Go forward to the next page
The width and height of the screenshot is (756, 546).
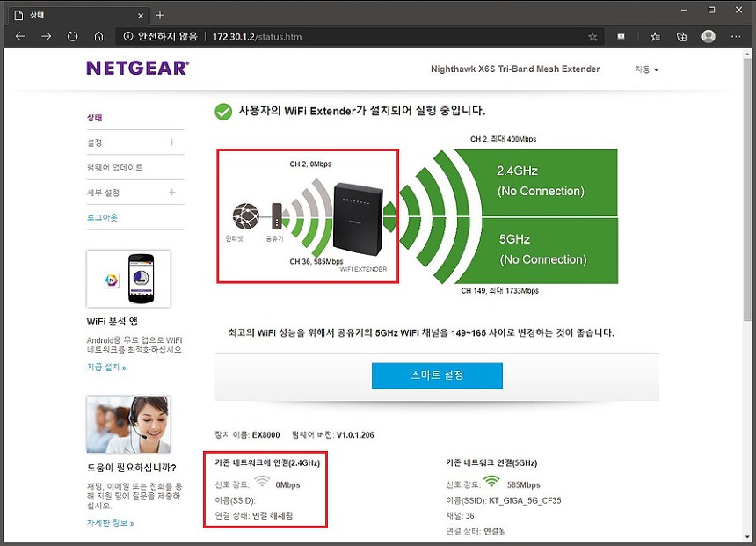[x=47, y=36]
